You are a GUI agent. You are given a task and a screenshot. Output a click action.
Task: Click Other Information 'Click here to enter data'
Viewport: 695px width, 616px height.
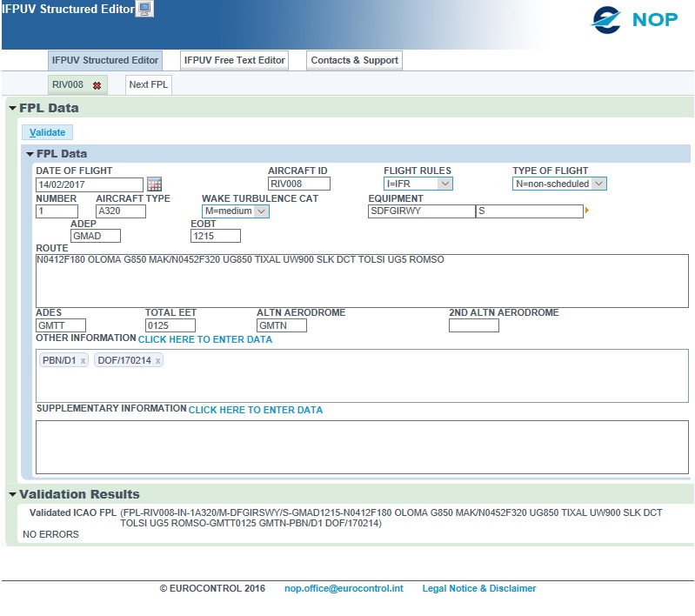click(205, 339)
